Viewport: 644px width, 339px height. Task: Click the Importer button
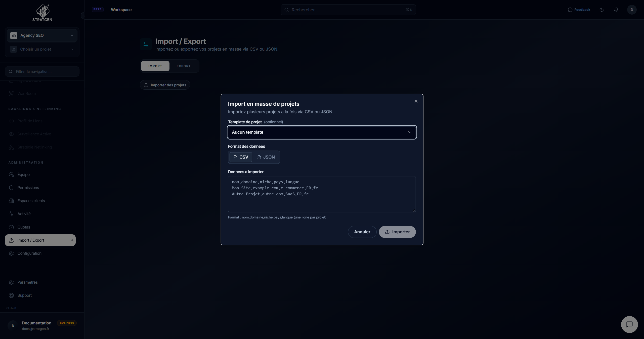[x=397, y=232]
